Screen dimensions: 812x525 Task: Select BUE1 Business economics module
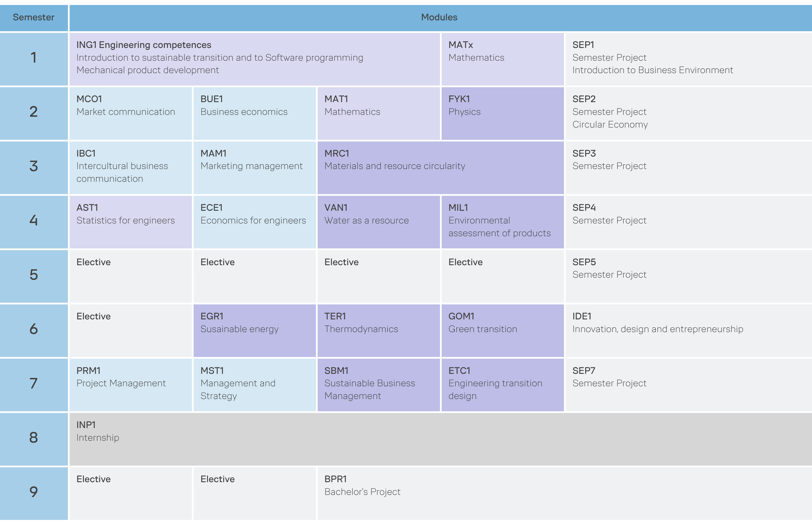(254, 114)
